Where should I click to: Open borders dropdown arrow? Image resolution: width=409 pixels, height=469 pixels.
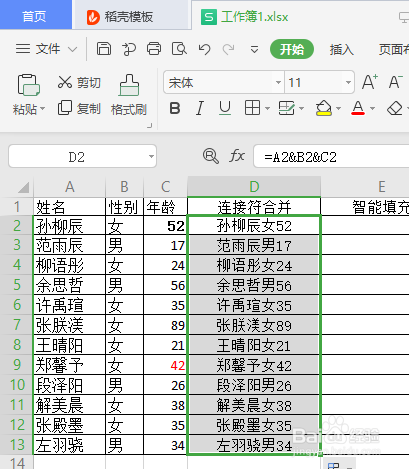tap(267, 108)
